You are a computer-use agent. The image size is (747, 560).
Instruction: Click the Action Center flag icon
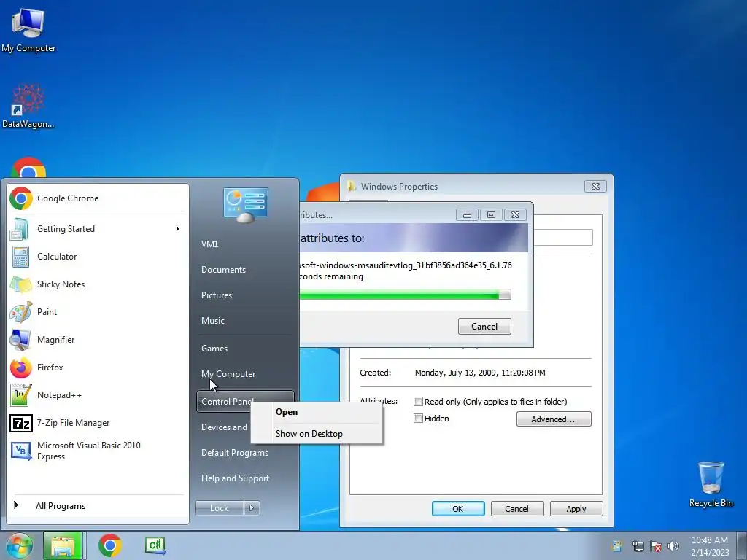click(x=656, y=546)
